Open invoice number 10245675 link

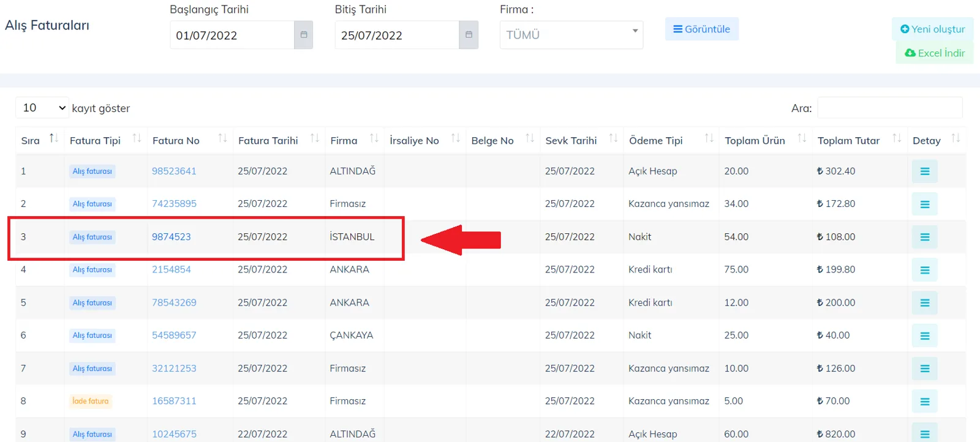[174, 434]
